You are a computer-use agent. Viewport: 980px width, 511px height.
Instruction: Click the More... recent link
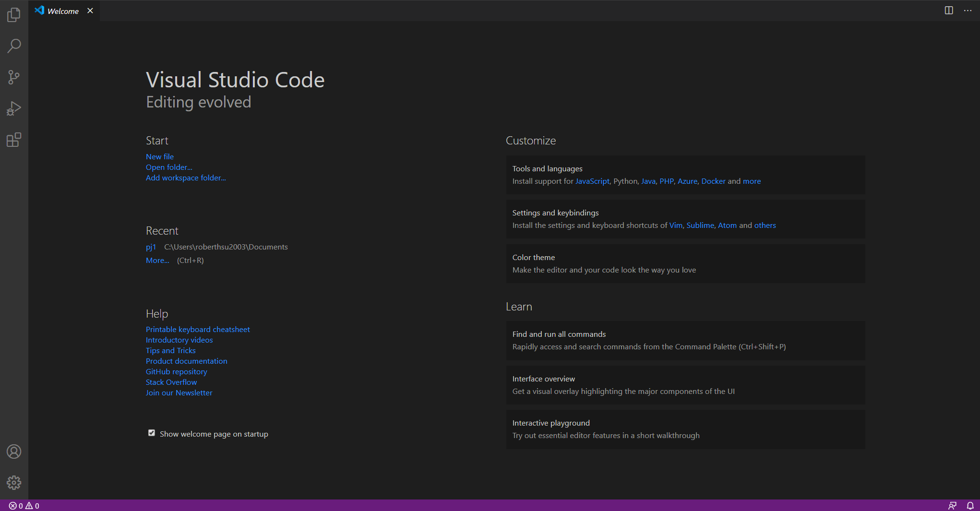[x=157, y=260]
